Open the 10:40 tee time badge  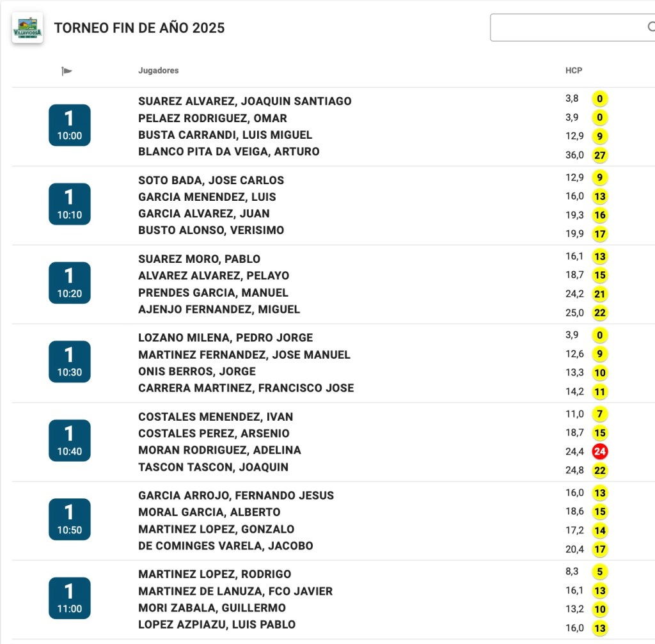[70, 441]
